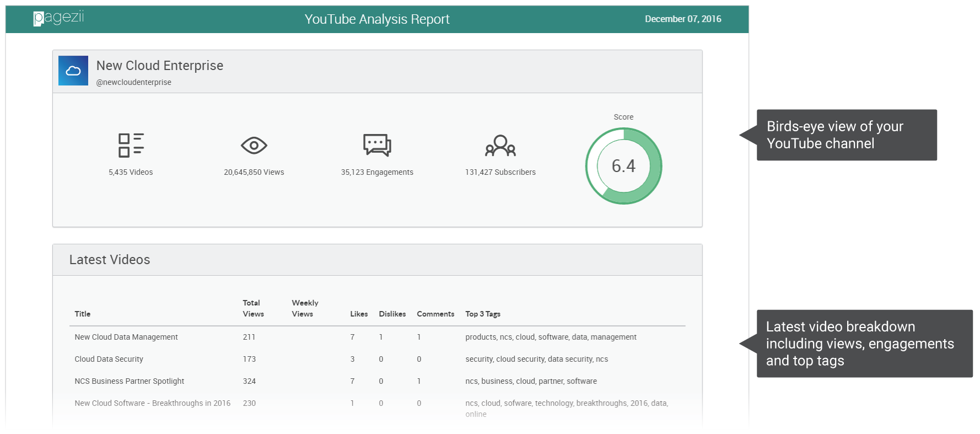Screen dimensions: 980x434
Task: Select the YouTube Analysis Report title
Action: pos(377,19)
